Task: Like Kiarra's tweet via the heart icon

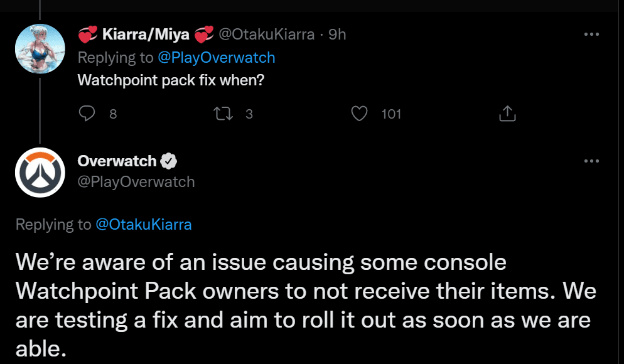Action: 359,114
